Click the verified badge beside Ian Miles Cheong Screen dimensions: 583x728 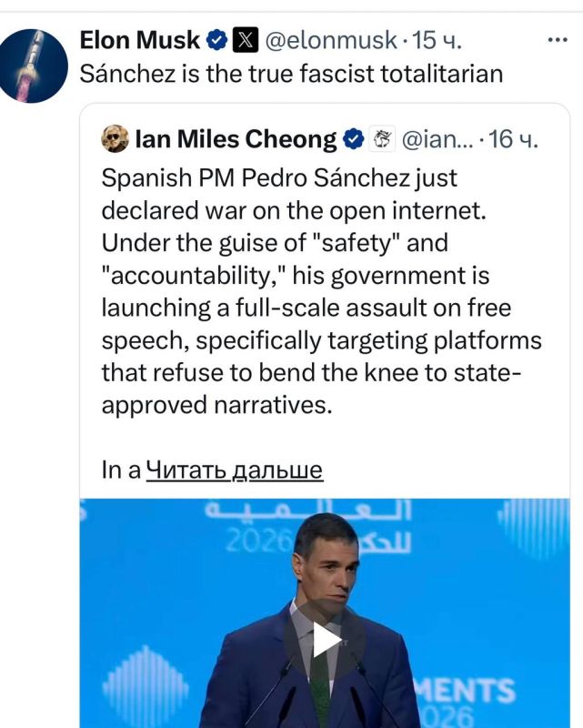[x=354, y=139]
